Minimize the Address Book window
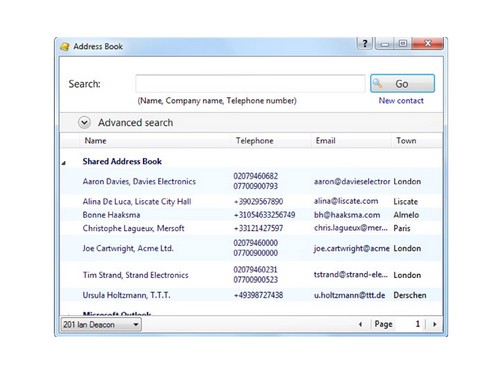The height and width of the screenshot is (375, 500). tap(385, 44)
